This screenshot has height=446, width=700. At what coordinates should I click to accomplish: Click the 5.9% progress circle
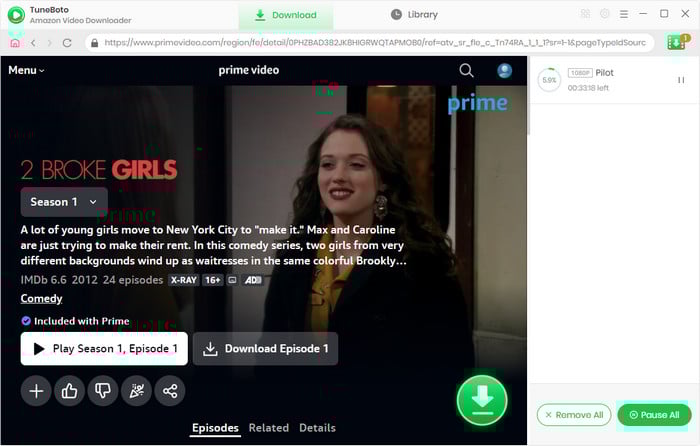(x=549, y=80)
